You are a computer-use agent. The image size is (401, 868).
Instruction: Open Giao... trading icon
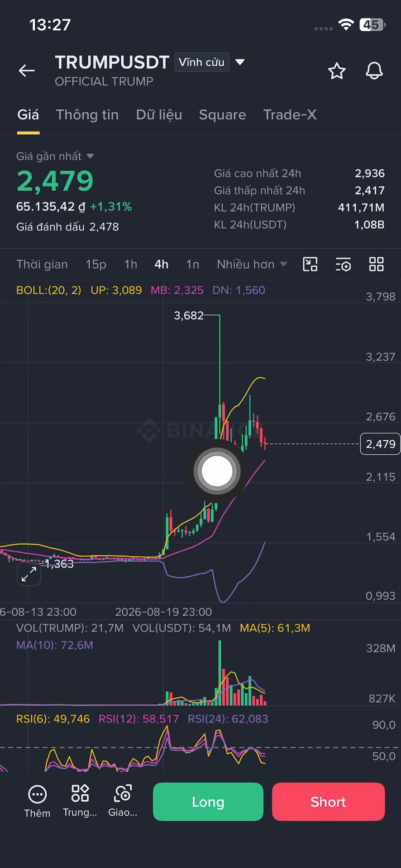[123, 801]
